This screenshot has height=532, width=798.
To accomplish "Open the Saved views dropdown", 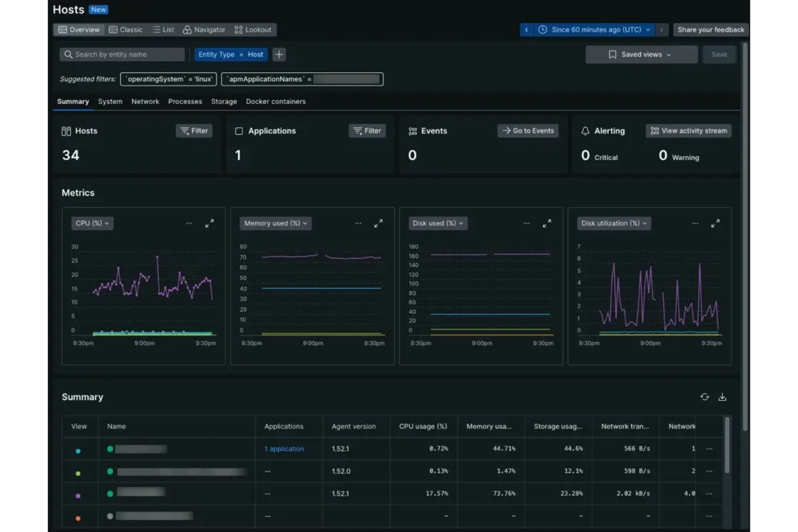I will 641,54.
